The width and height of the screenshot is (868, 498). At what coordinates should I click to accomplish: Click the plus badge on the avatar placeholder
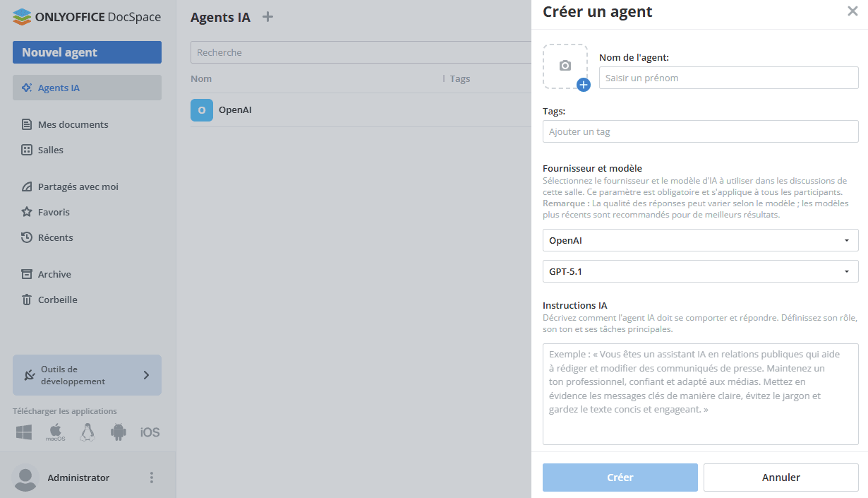583,85
